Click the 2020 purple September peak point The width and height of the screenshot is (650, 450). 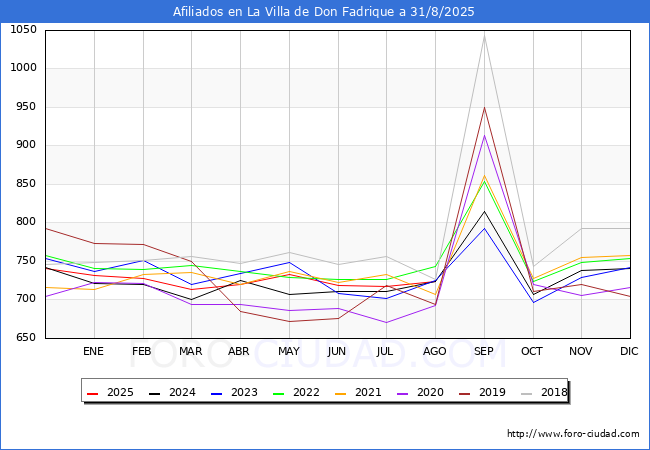click(484, 135)
